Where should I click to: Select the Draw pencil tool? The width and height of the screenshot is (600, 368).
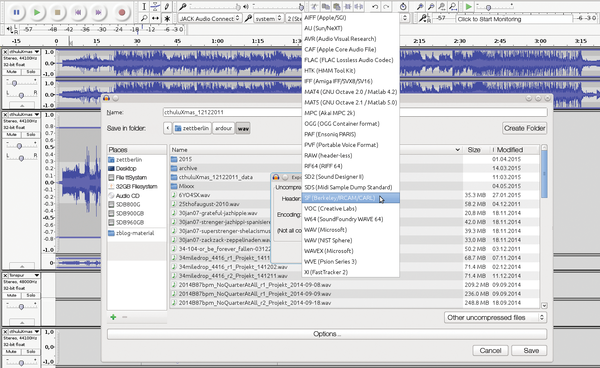[x=167, y=7]
